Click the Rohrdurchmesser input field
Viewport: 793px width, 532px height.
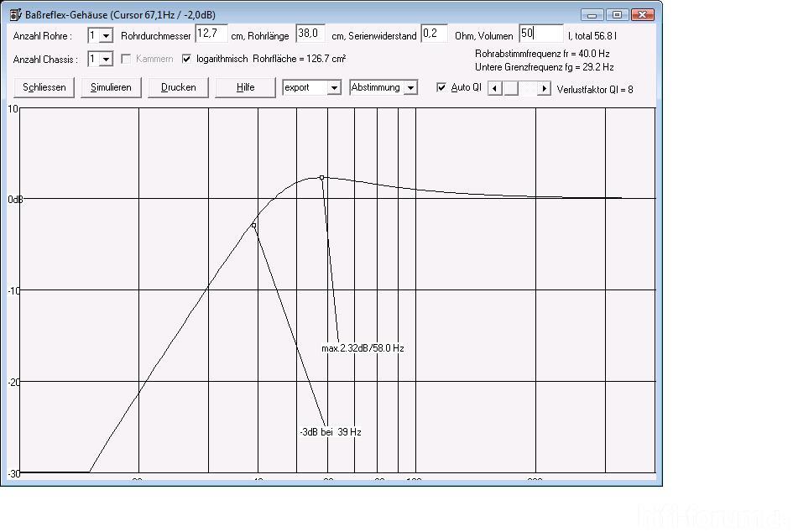tap(211, 34)
